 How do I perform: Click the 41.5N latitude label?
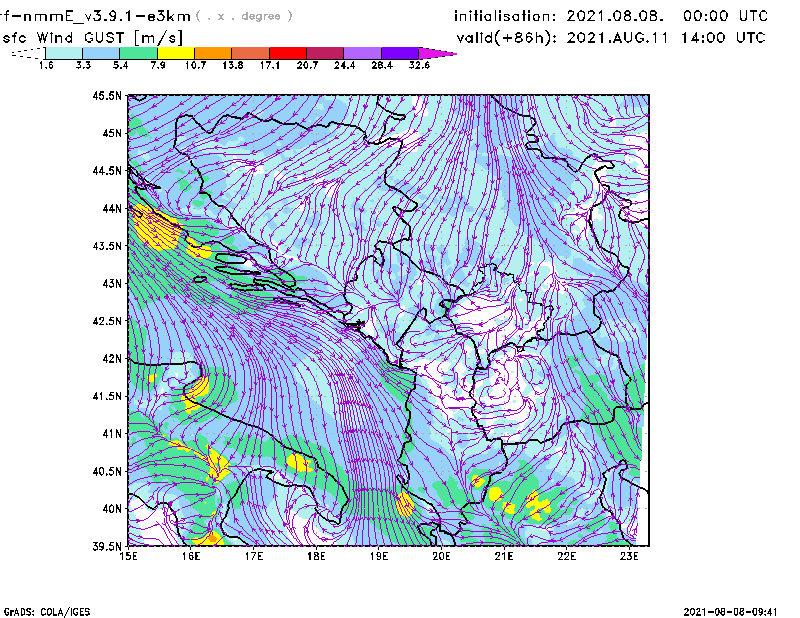107,396
